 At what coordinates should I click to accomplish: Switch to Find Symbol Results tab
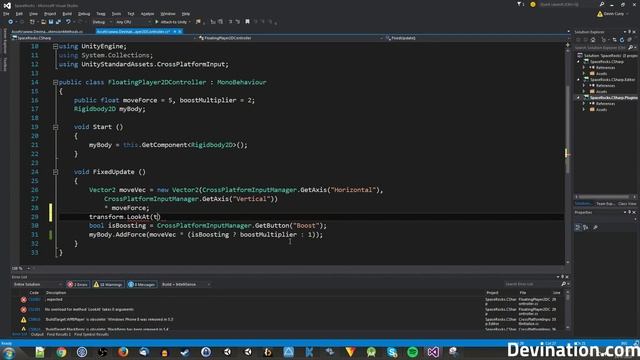click(91, 335)
